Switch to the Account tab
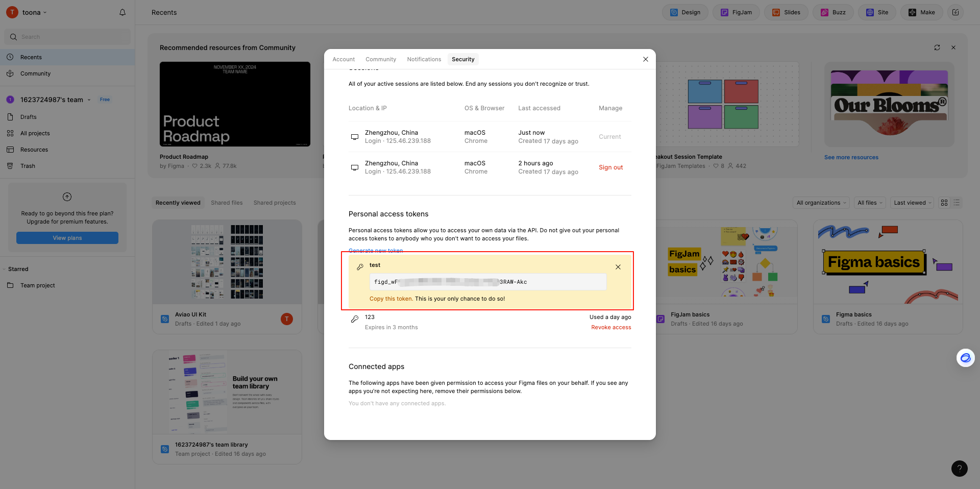This screenshot has width=980, height=489. point(344,59)
